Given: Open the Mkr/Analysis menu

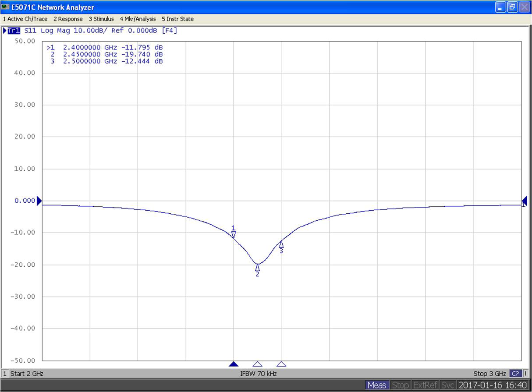Looking at the screenshot, I should (138, 19).
